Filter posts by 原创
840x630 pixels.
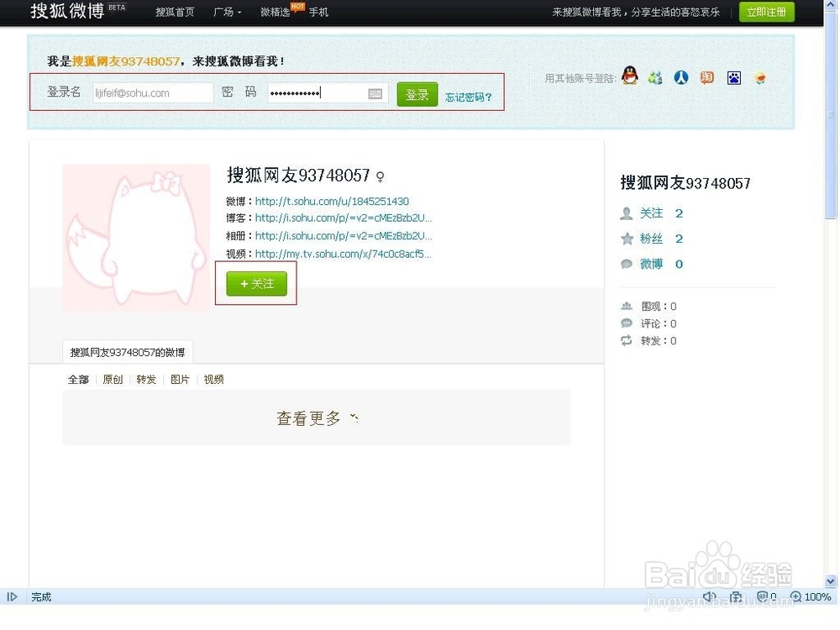pyautogui.click(x=113, y=380)
